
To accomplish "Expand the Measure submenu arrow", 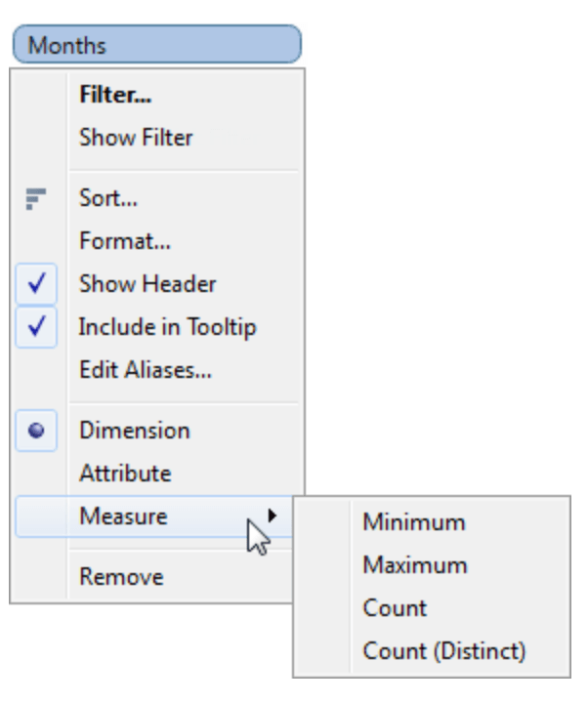I will (273, 516).
